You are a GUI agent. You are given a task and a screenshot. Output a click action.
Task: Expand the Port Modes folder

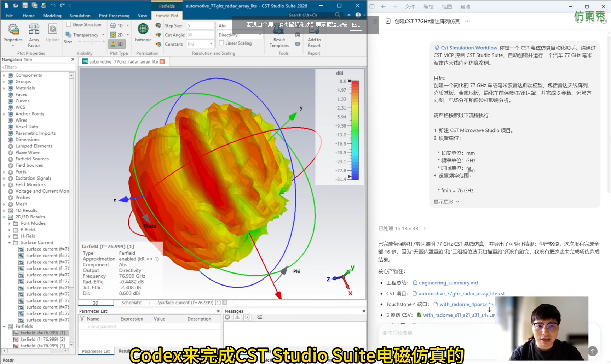click(10, 223)
